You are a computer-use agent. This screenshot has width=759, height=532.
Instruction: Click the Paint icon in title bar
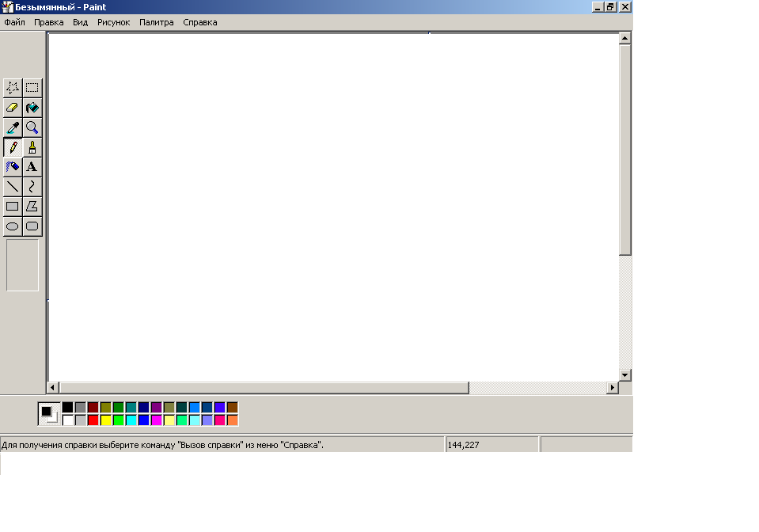(7, 7)
